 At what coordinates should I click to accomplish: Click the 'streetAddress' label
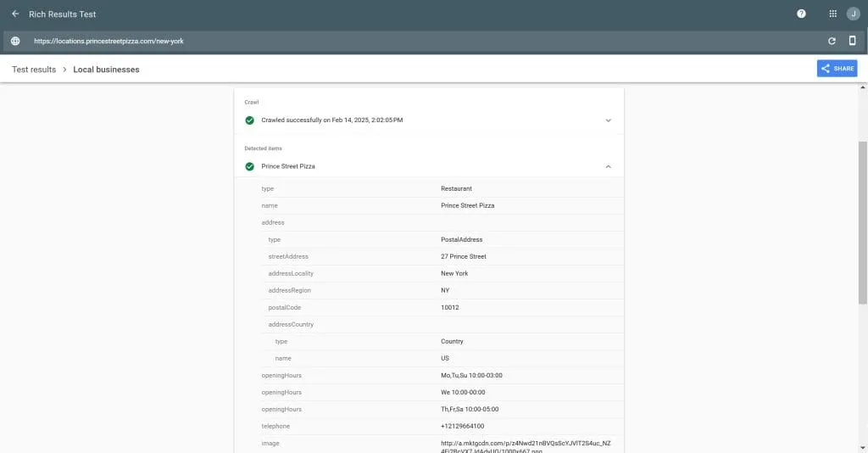pos(288,256)
